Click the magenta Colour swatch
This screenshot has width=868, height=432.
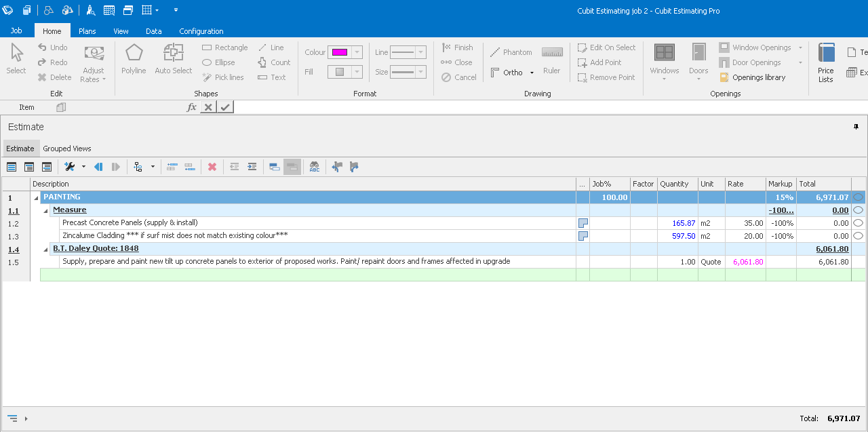[339, 53]
